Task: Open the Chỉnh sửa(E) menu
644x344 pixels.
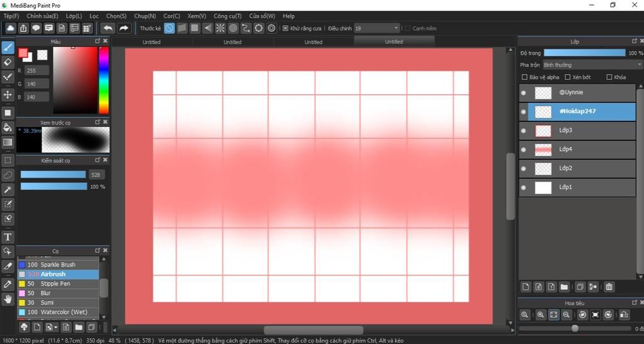Action: tap(42, 16)
